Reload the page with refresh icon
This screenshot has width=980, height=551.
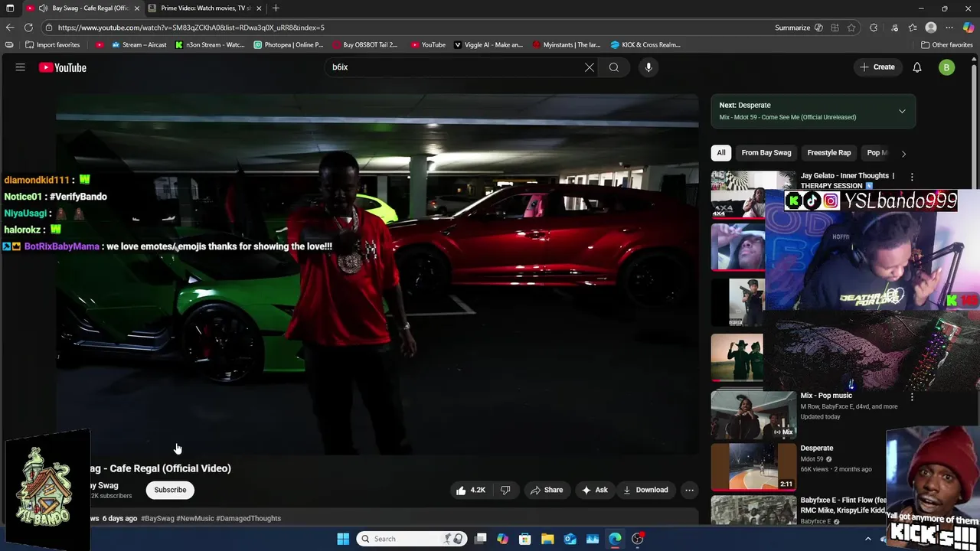(x=28, y=28)
